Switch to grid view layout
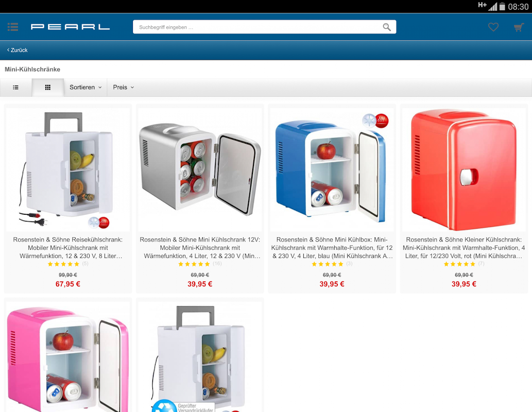The image size is (532, 412). point(48,87)
